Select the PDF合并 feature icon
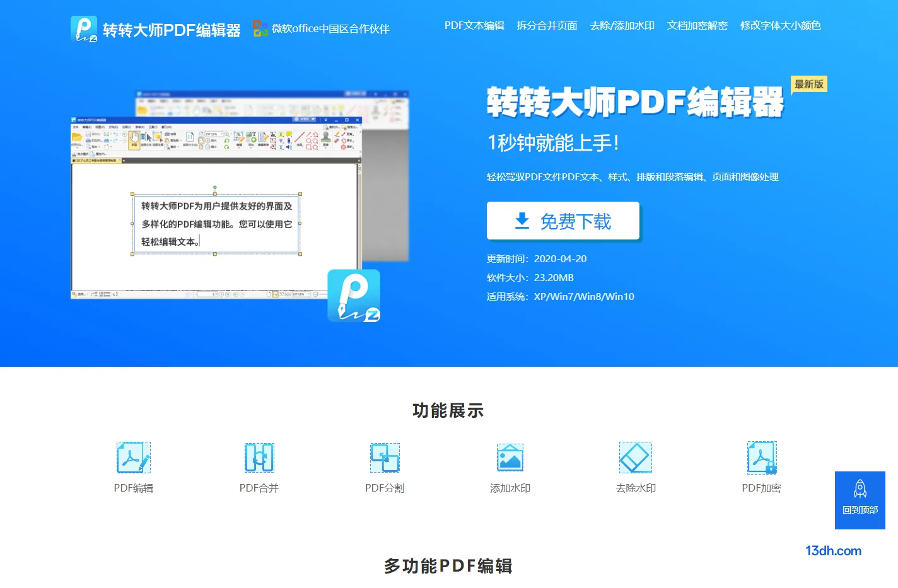The height and width of the screenshot is (588, 898). point(259,458)
